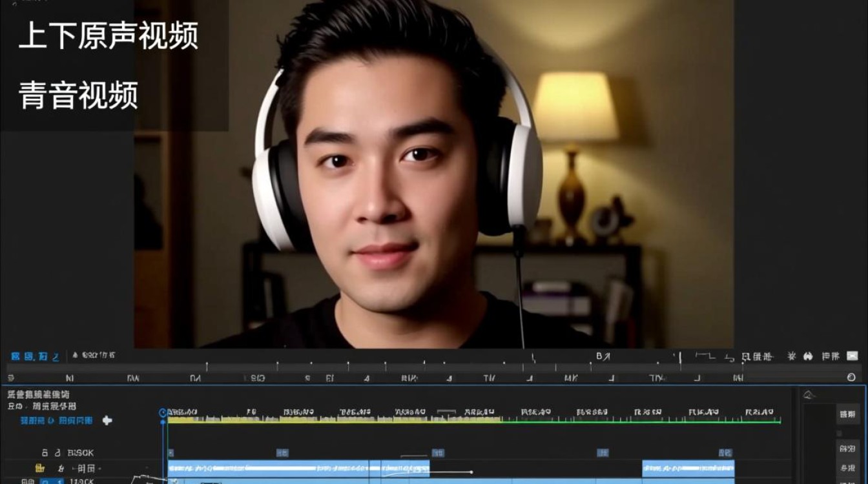
Task: Click the sun-shaped icon in timeline toolbar
Action: (x=792, y=356)
